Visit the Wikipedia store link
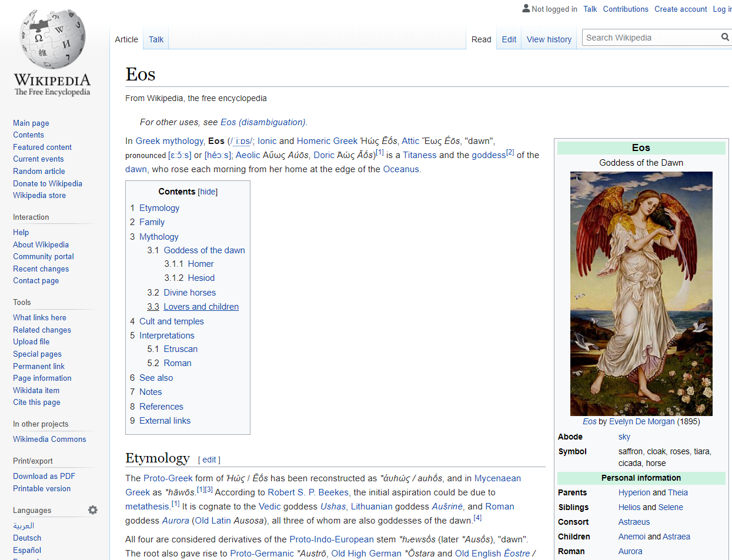The width and height of the screenshot is (732, 560). [39, 195]
